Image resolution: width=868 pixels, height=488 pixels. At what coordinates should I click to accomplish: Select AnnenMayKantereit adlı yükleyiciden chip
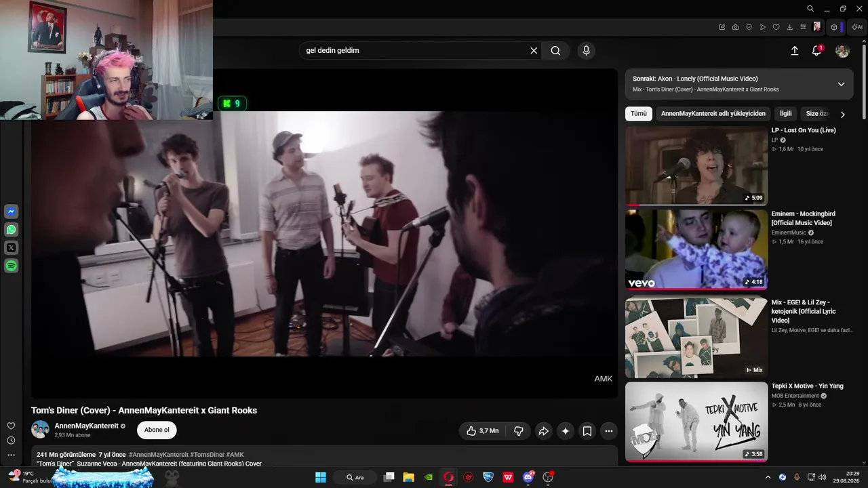pyautogui.click(x=713, y=114)
